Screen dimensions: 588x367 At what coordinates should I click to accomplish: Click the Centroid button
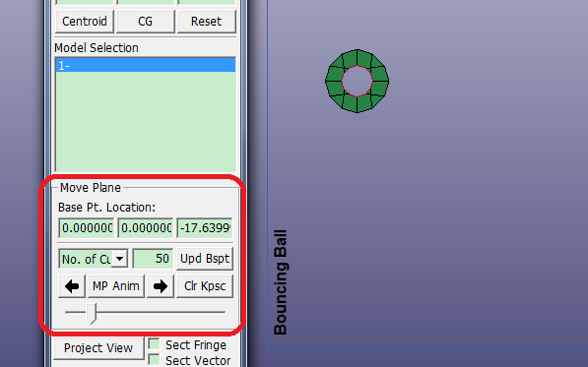coord(85,22)
